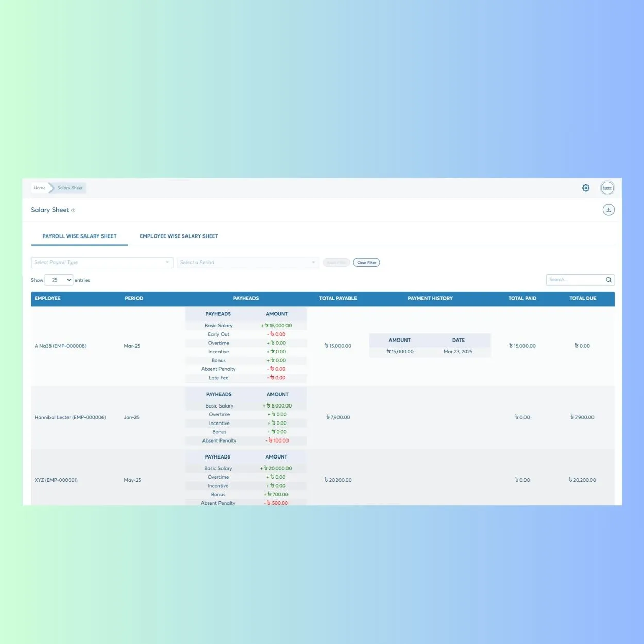Open the user profile avatar
The width and height of the screenshot is (644, 644).
607,188
